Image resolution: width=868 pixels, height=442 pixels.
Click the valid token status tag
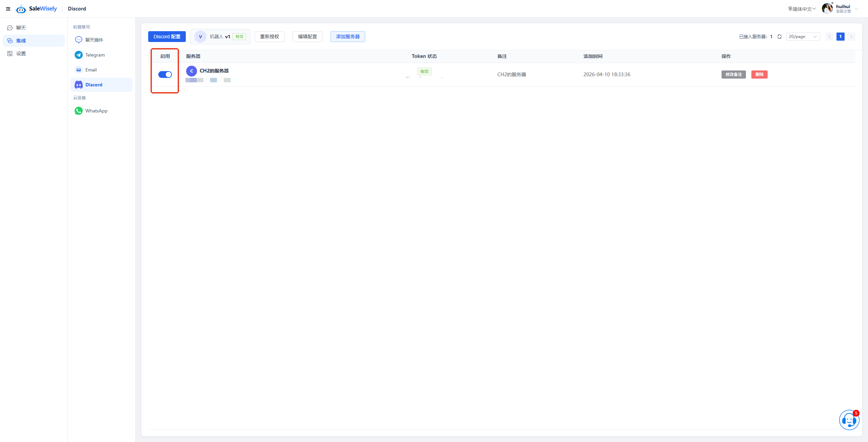(x=425, y=71)
